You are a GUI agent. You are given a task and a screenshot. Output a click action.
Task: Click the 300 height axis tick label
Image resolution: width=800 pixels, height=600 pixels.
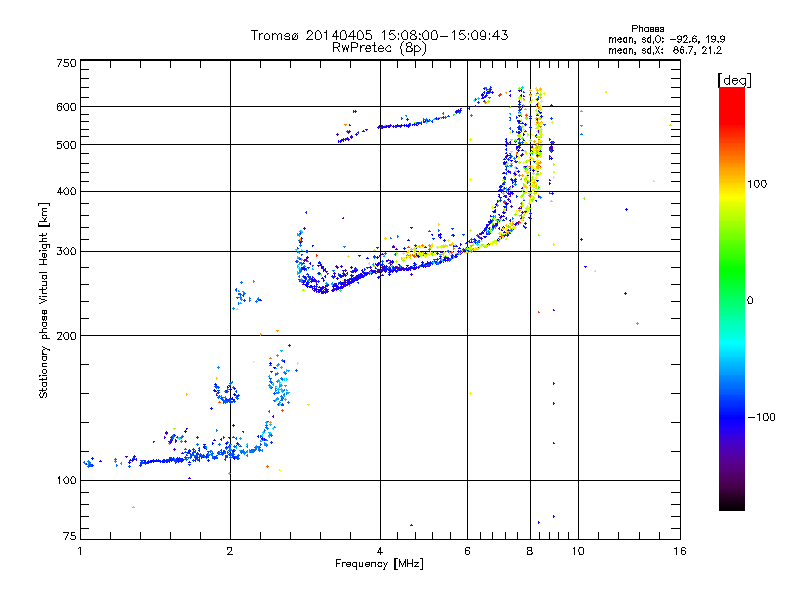point(66,252)
